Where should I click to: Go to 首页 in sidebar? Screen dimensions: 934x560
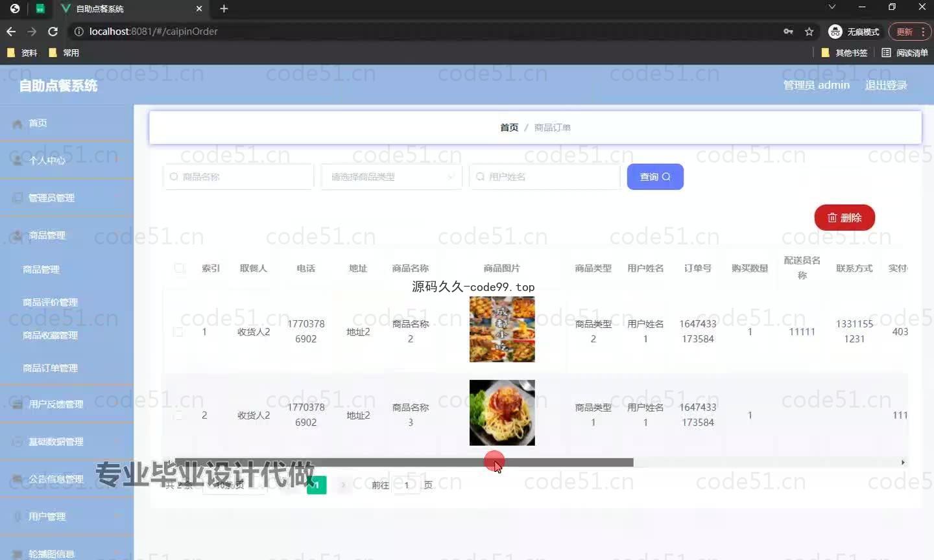[x=67, y=123]
